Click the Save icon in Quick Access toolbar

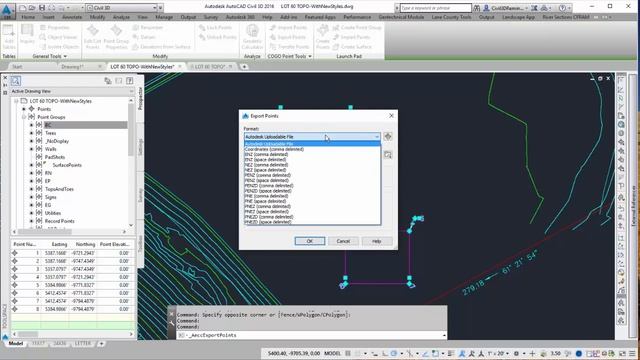click(x=42, y=8)
